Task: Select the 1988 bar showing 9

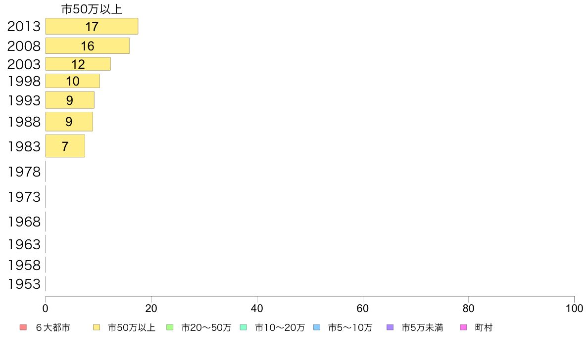Action: [x=69, y=122]
